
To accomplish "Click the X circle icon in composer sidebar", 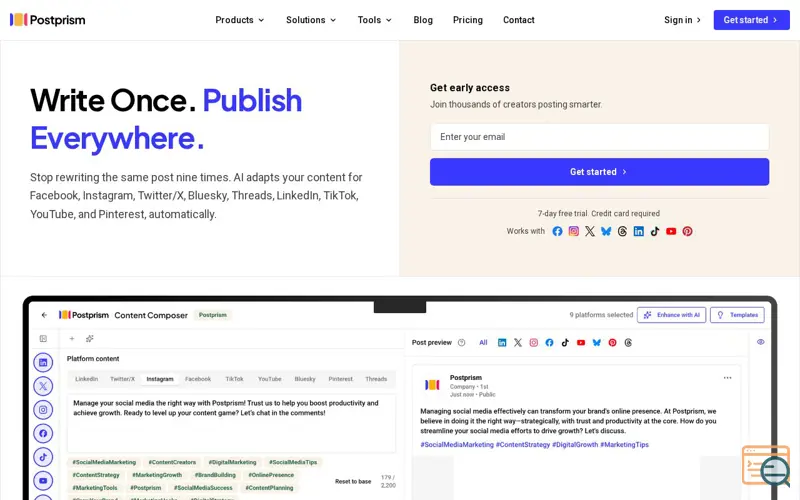I will 43,386.
